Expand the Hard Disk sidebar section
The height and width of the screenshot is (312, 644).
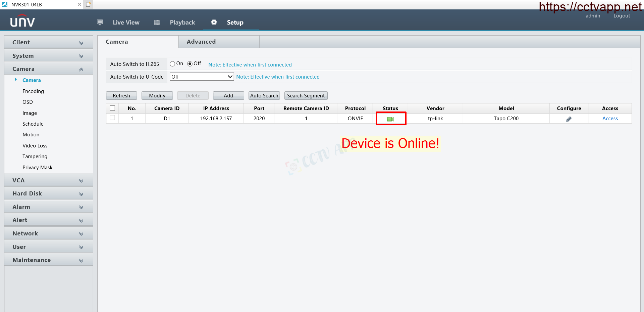(48, 193)
